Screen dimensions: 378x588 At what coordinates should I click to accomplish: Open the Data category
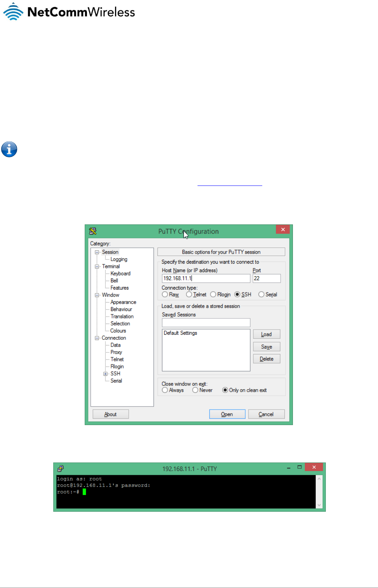click(115, 345)
